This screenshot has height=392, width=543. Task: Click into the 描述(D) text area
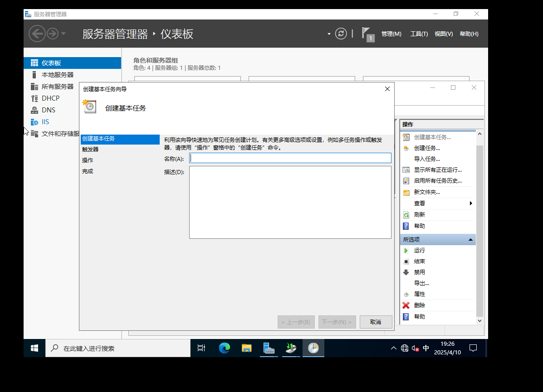point(290,203)
